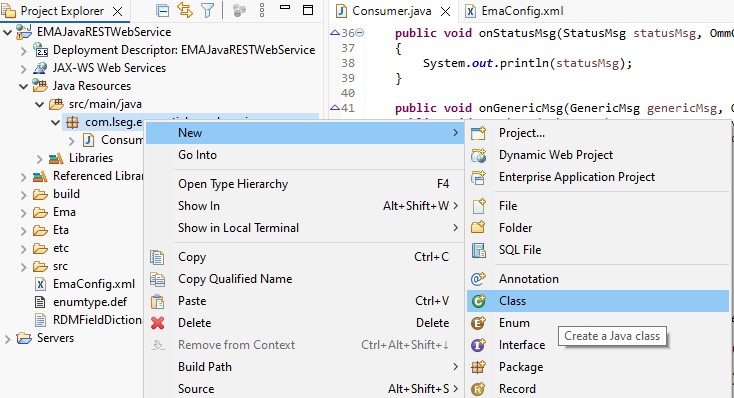Choose Copy from the context menu
Viewport: 734px width, 398px height.
tap(305, 257)
